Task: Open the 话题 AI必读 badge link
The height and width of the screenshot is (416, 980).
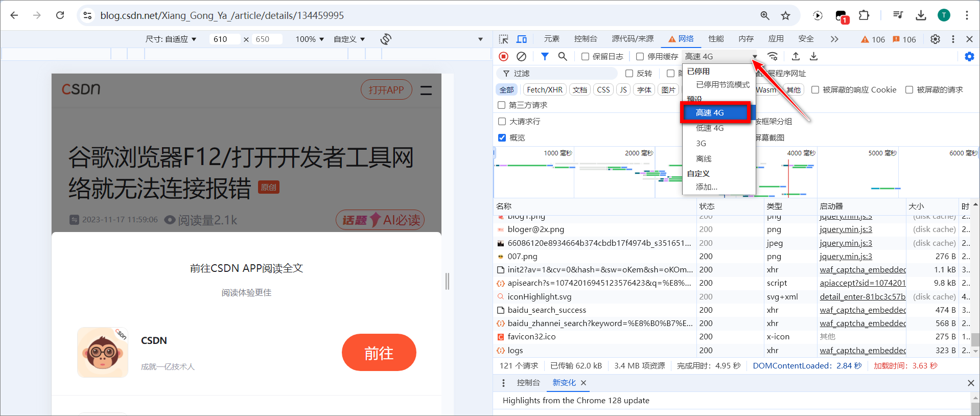Action: [380, 220]
